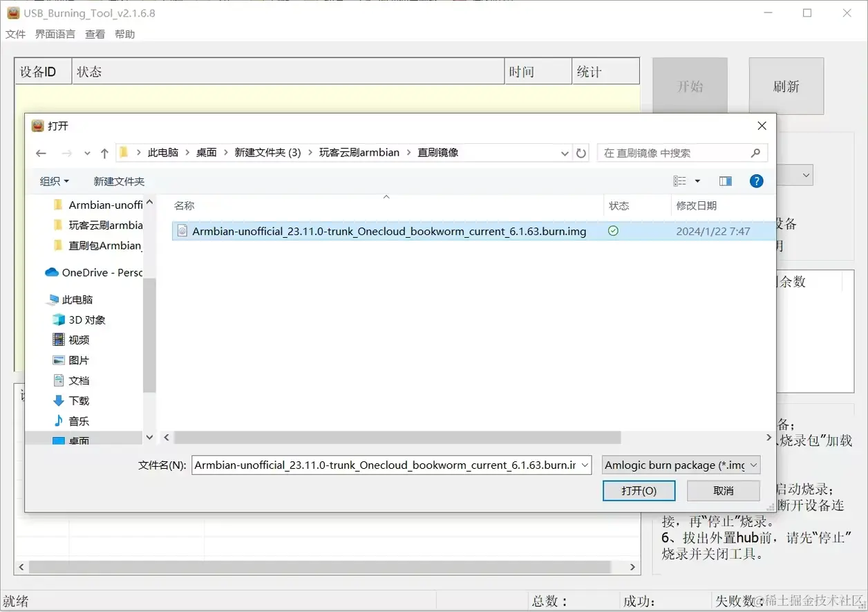Open the 查看 menu

(x=95, y=34)
